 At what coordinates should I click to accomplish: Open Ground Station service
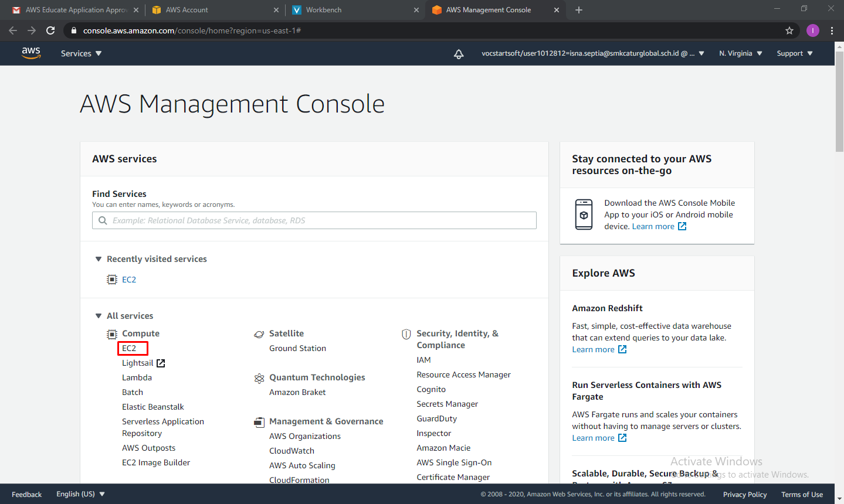[x=297, y=348]
